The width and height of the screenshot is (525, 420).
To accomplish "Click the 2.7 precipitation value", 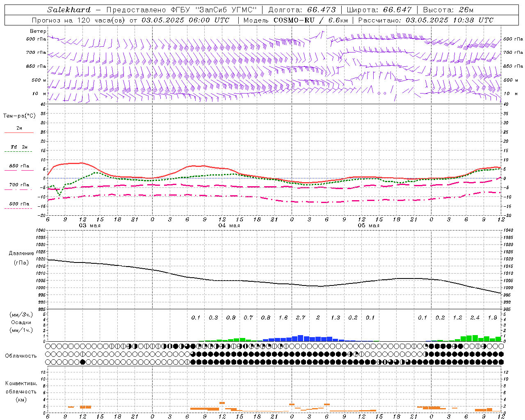I will [x=301, y=317].
